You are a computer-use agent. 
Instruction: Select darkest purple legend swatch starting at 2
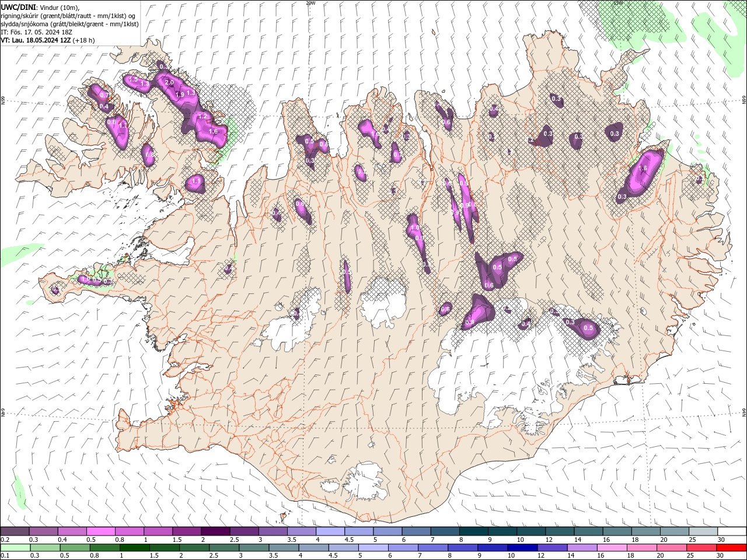pos(215,531)
